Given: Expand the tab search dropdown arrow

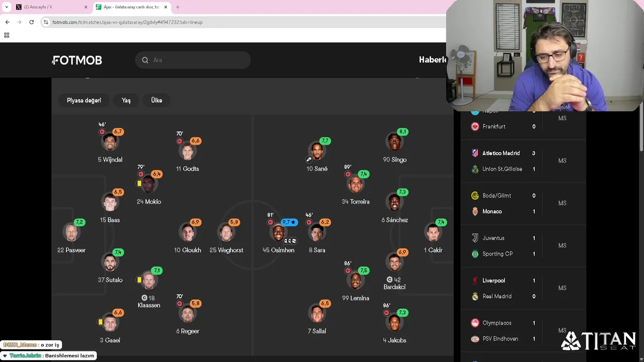Looking at the screenshot, I should click(7, 7).
